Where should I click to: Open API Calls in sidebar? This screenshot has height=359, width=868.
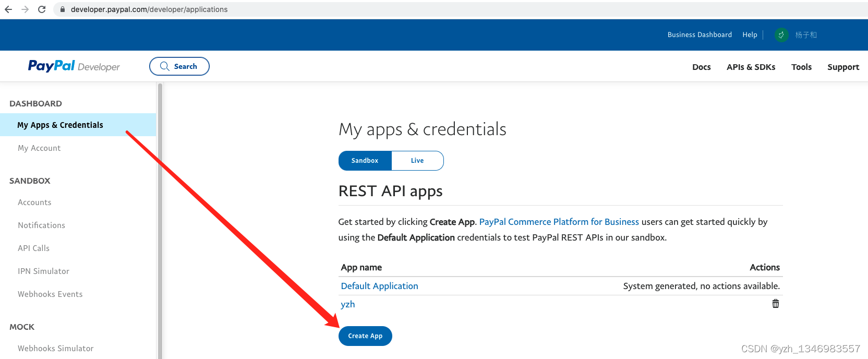tap(33, 248)
